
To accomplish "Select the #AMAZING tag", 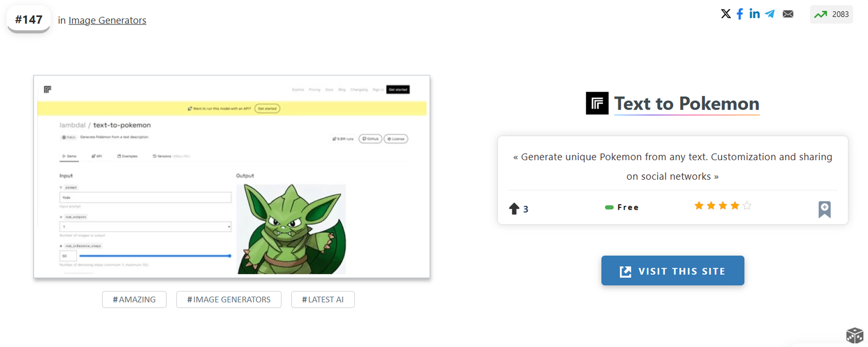I will (x=134, y=300).
